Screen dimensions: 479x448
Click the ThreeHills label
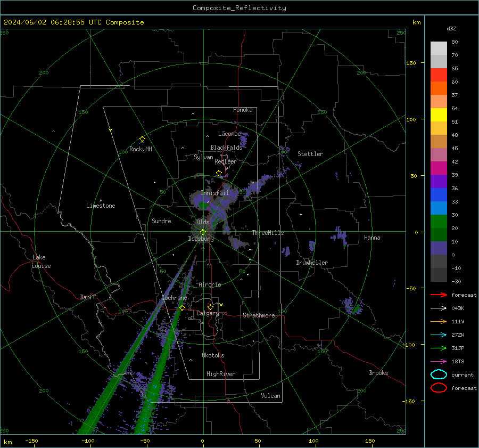coord(268,233)
